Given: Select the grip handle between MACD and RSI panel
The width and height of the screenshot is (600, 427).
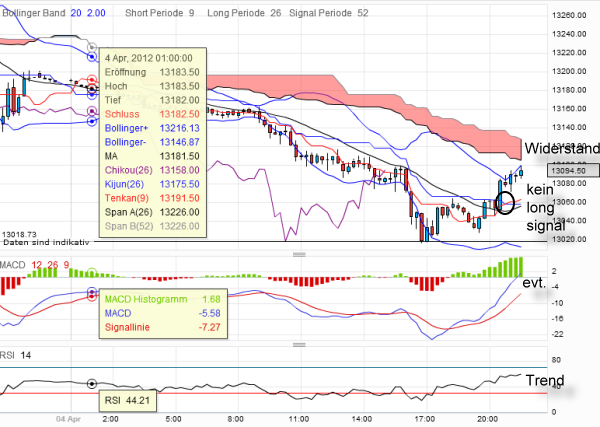Looking at the screenshot, I should coord(299,345).
